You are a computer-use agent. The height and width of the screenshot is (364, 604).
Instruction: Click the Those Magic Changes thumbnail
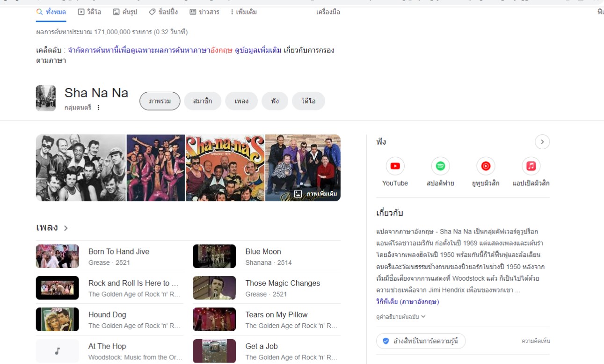214,288
